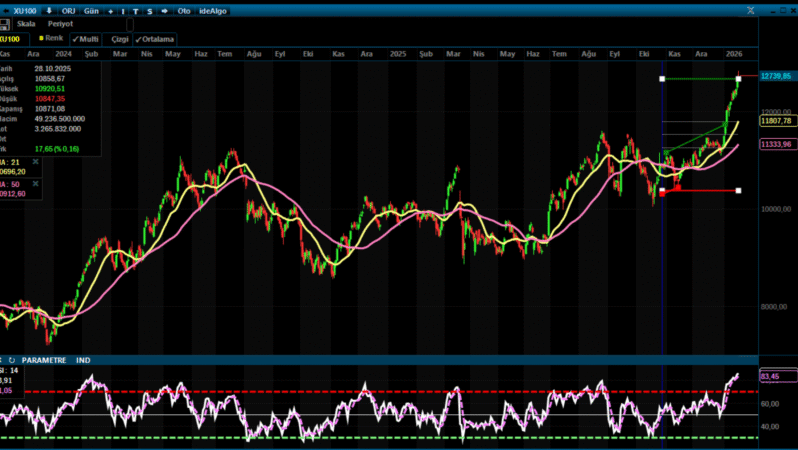Toggle the Multi checkmark option
Screen dimensions: 798x450
[85, 38]
